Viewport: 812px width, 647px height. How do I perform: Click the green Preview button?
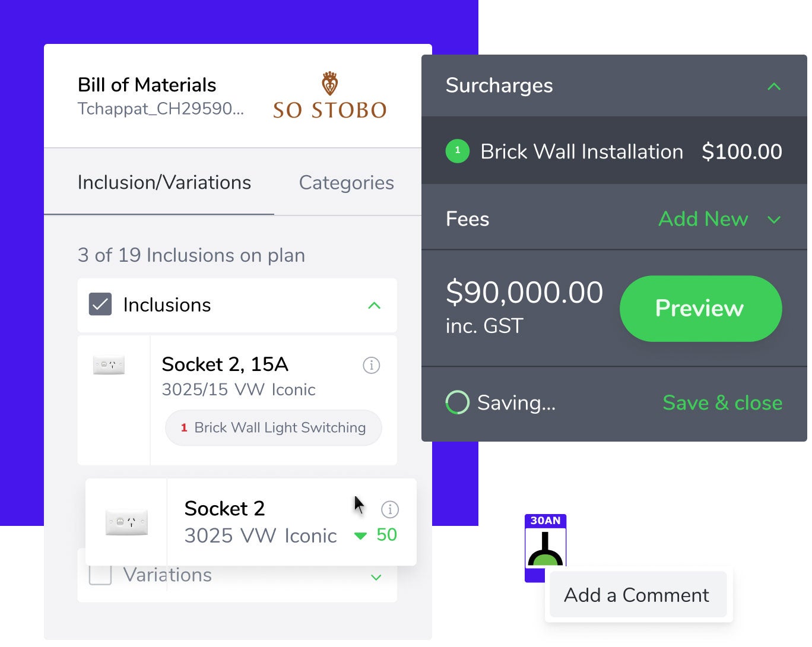pyautogui.click(x=700, y=308)
